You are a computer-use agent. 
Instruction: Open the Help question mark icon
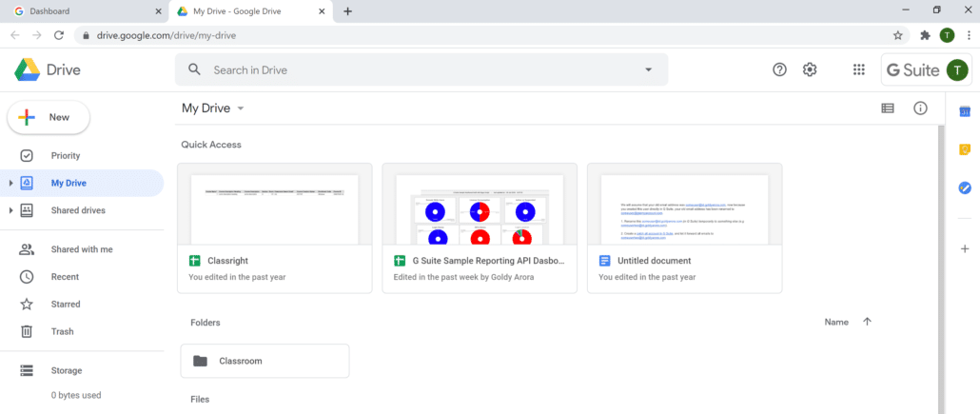pos(779,69)
